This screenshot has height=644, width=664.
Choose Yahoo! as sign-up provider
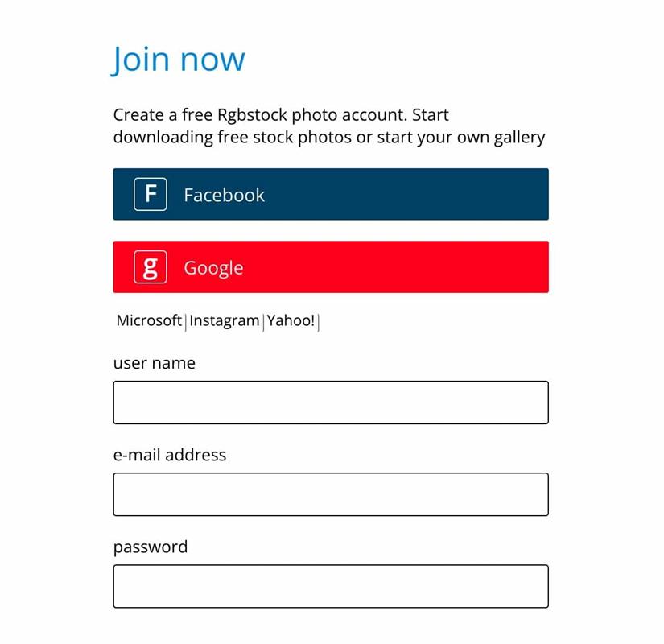(291, 320)
